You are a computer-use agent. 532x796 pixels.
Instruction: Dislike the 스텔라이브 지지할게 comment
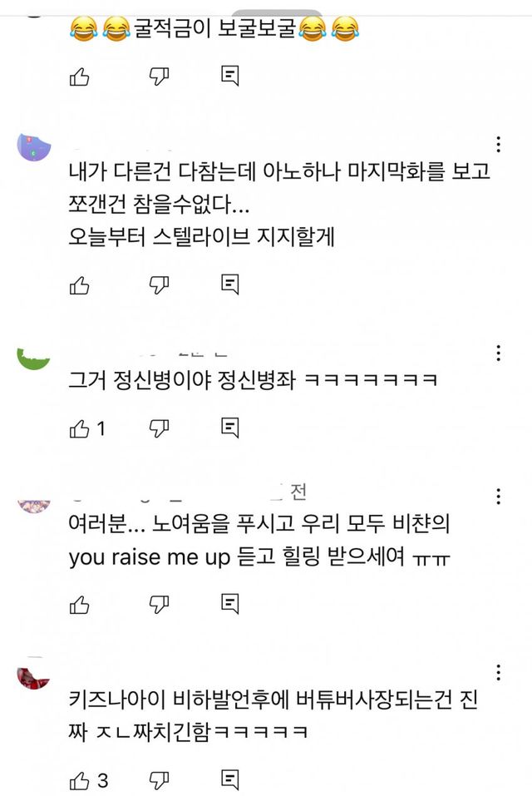click(159, 285)
